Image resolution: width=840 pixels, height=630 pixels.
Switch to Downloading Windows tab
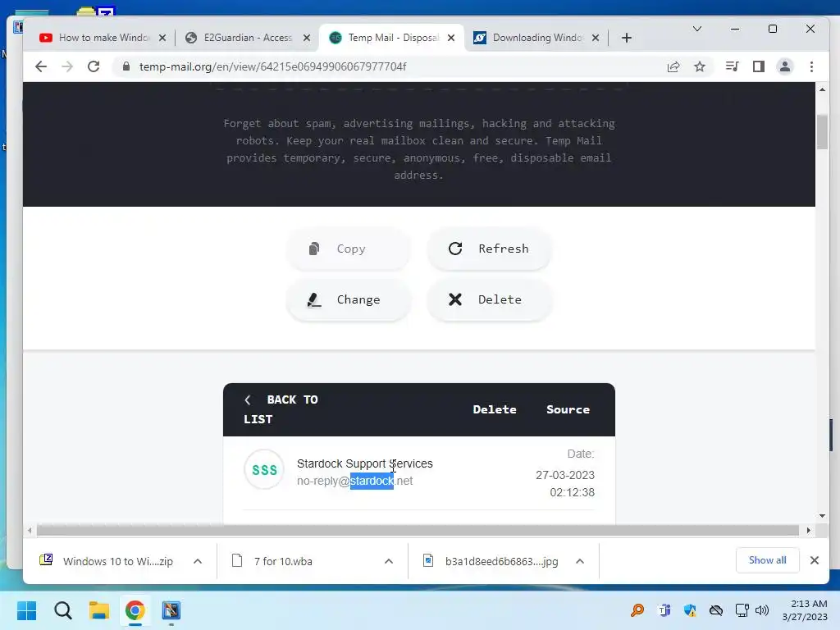[537, 38]
